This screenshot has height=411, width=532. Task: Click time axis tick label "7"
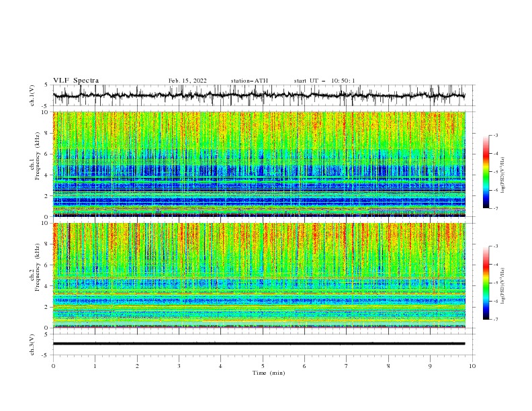[347, 366]
